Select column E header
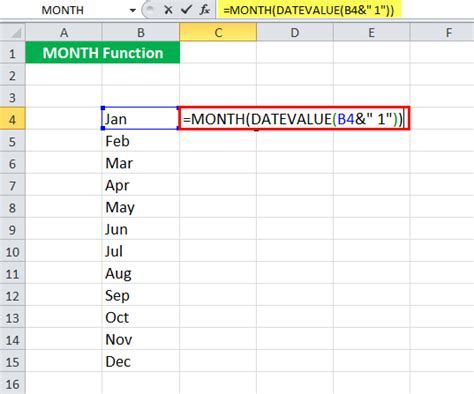Screen dimensions: 474x394 371,33
